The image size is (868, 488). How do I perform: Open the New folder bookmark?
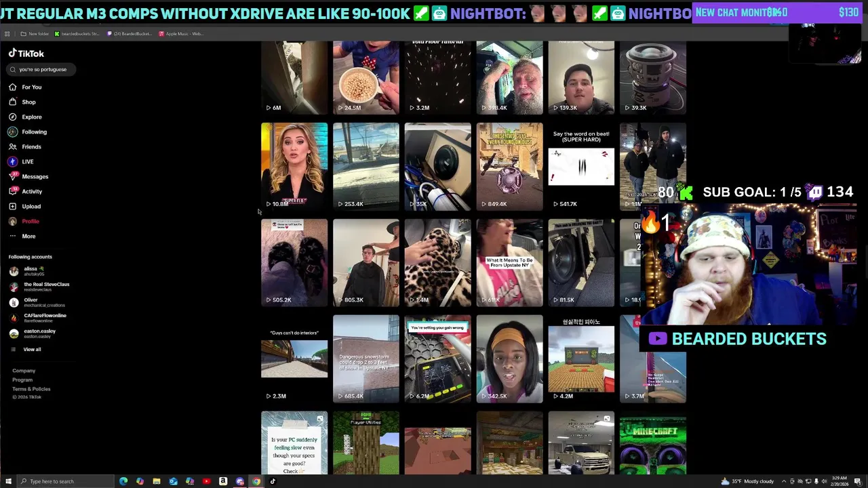point(35,33)
